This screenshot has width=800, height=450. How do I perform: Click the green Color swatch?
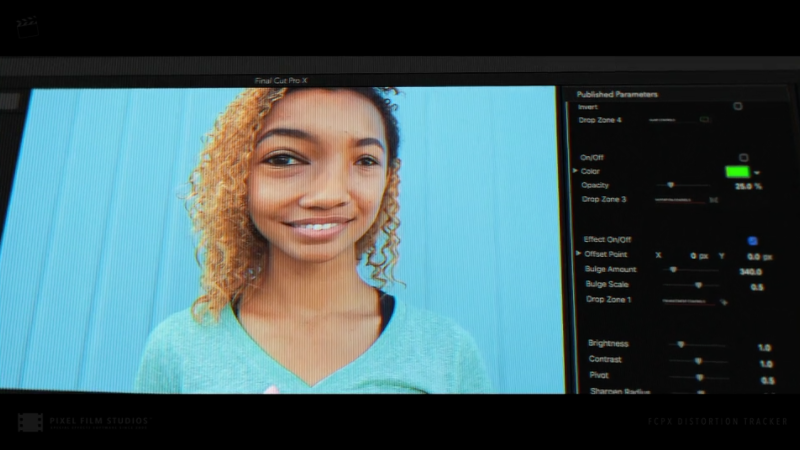[737, 172]
